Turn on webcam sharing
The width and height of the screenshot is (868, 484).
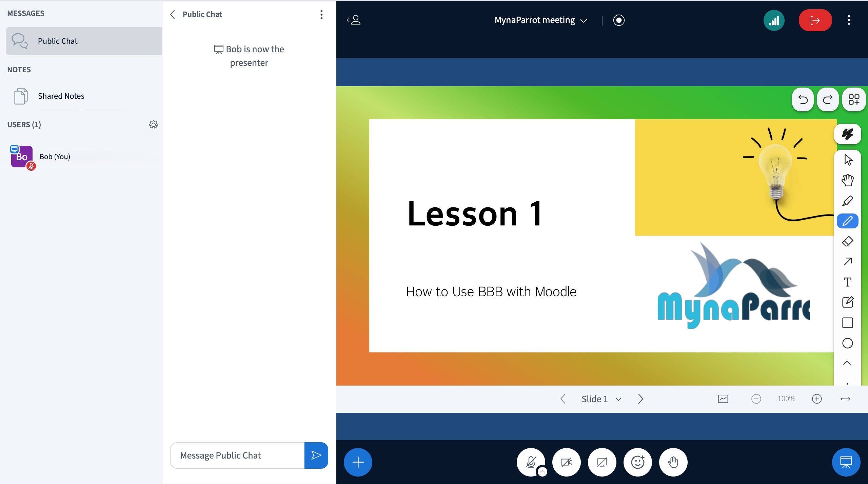pos(566,462)
